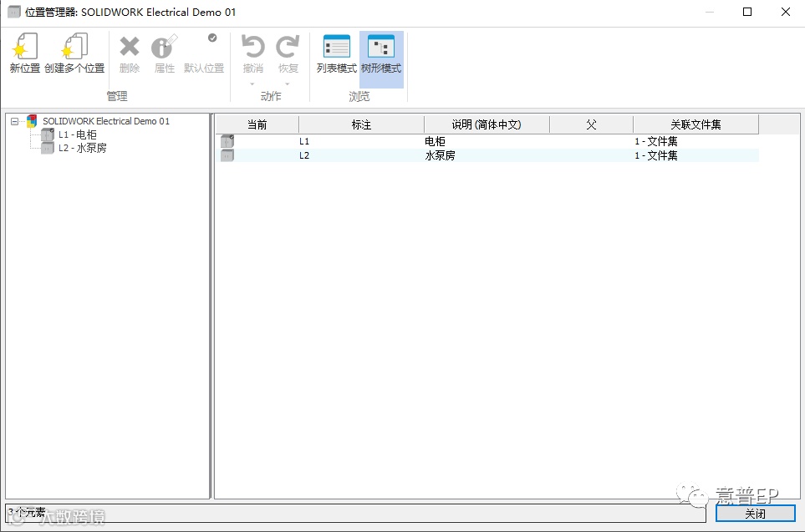Open dropdown arrow under Undo (撤消)

pyautogui.click(x=252, y=84)
